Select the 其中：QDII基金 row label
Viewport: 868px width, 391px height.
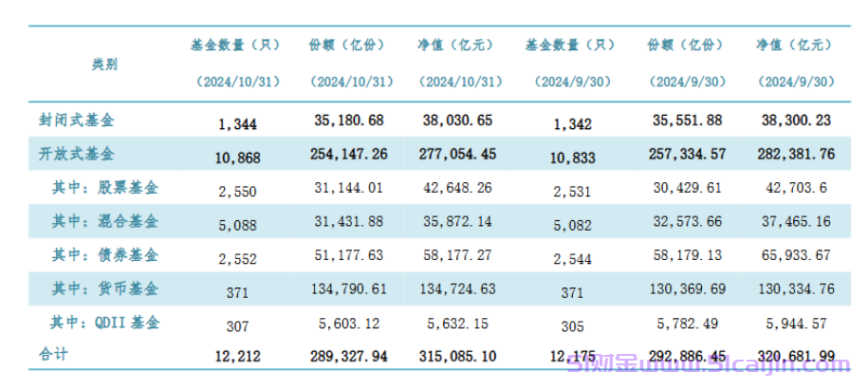pyautogui.click(x=105, y=323)
